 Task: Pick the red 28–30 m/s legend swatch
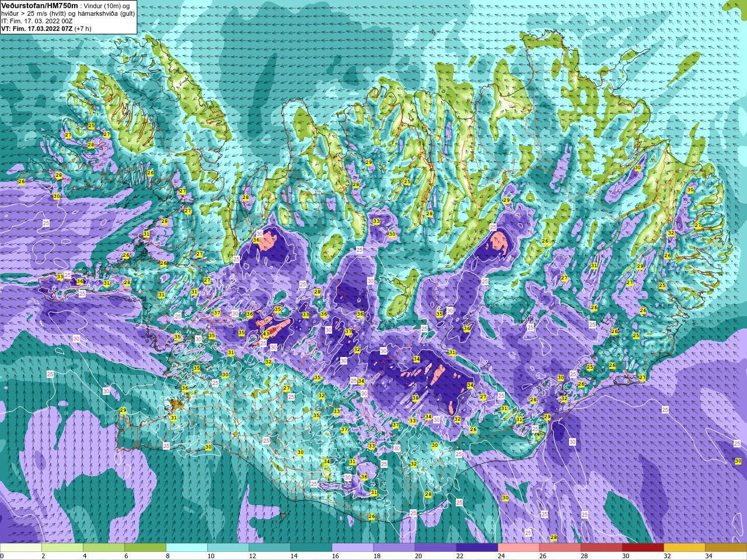pyautogui.click(x=601, y=548)
